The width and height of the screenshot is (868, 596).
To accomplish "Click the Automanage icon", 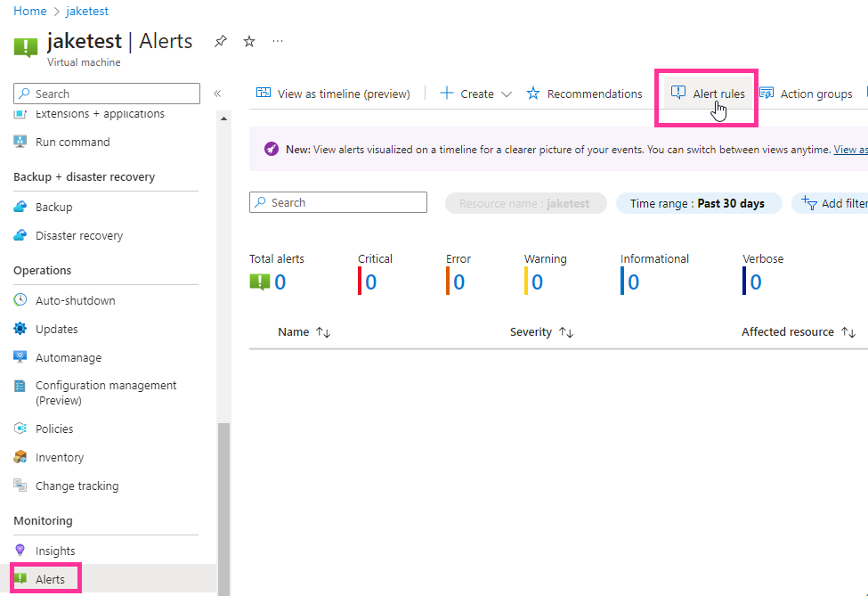I will [20, 357].
